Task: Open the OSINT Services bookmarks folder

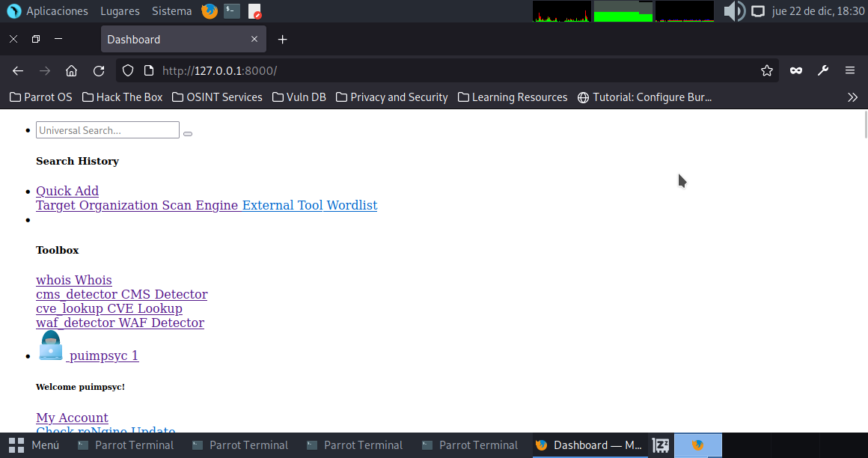Action: click(x=217, y=97)
